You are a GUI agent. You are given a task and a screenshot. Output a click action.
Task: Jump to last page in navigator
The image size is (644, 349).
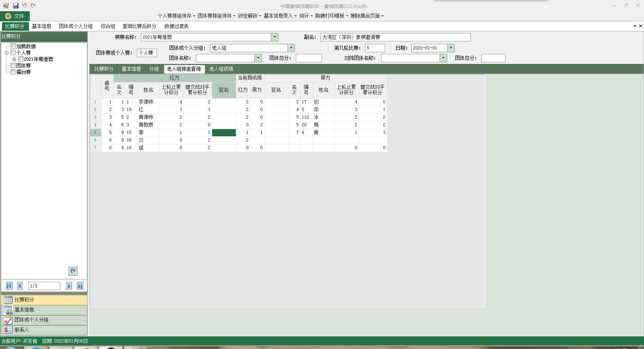80,286
